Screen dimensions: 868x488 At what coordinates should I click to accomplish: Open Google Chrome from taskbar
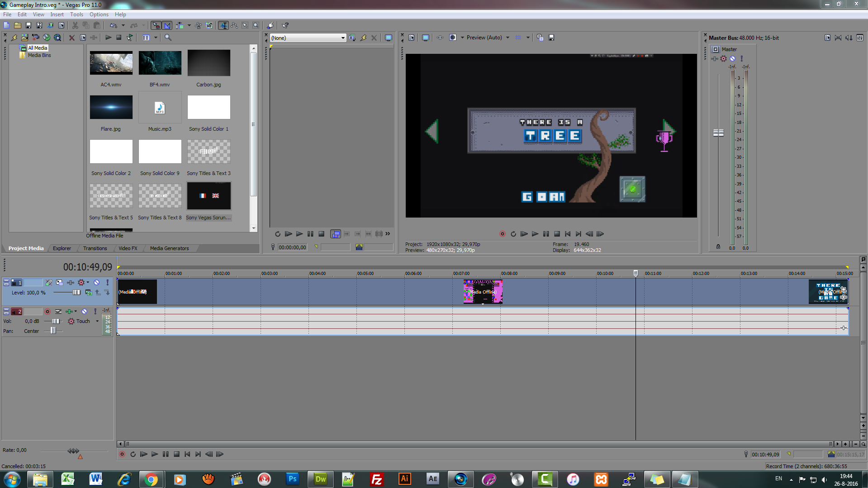click(x=151, y=479)
